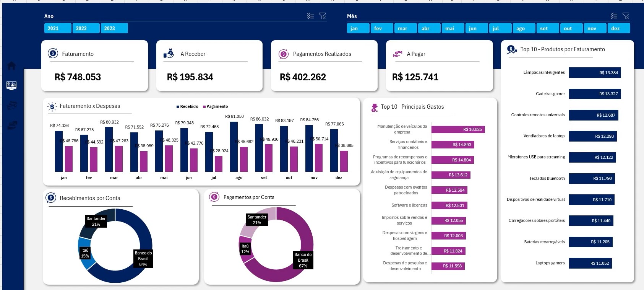
Task: Click the Faturamento card icon
Action: tap(53, 54)
